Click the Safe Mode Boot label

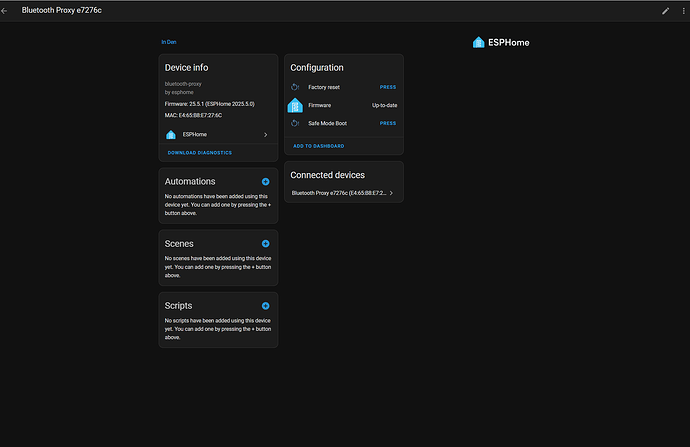(327, 123)
